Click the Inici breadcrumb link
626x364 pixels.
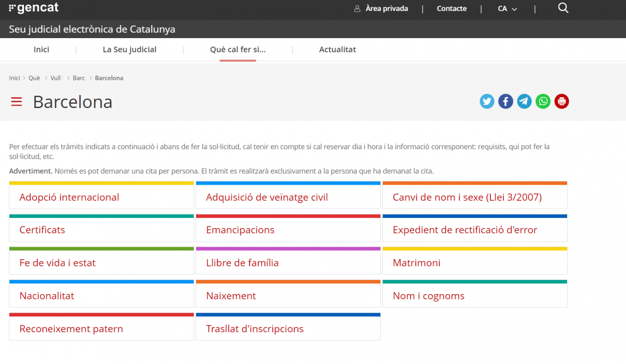coord(15,78)
